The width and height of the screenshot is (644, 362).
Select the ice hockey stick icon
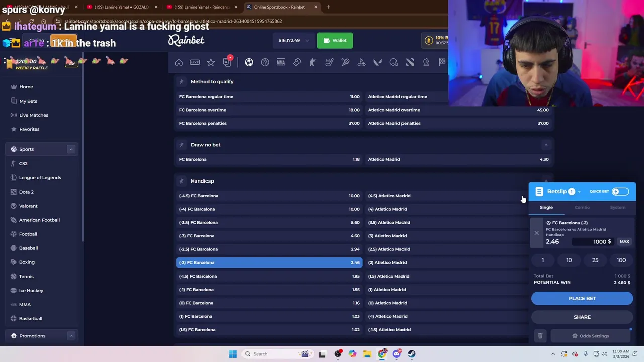(x=329, y=62)
